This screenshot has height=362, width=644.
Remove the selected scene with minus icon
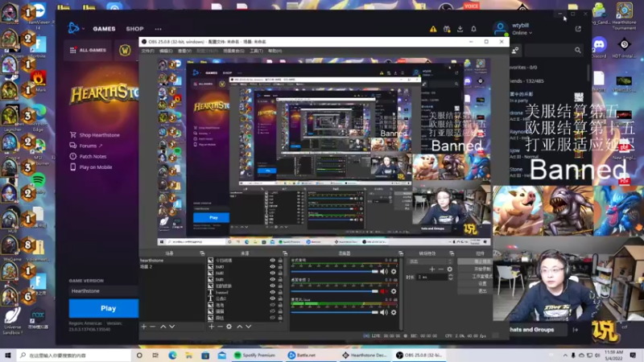(x=152, y=327)
